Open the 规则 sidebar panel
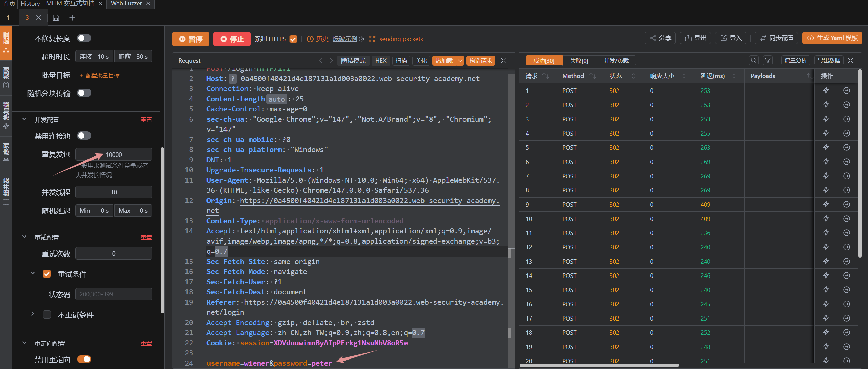The image size is (868, 369). click(6, 77)
